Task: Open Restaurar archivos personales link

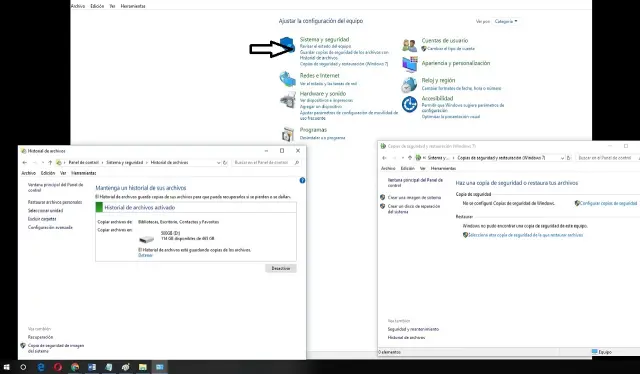Action: pos(55,202)
